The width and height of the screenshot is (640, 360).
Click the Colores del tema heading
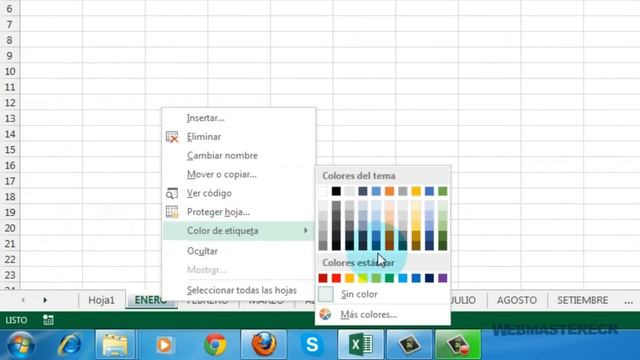(359, 176)
